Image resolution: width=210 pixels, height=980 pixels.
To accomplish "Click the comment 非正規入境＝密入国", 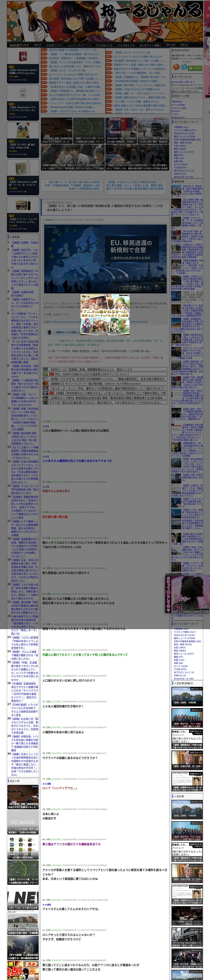I will [x=55, y=517].
